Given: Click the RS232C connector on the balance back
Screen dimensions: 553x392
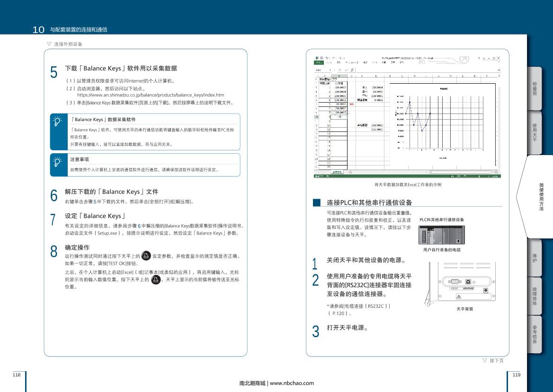Looking at the screenshot, I should coord(455,280).
